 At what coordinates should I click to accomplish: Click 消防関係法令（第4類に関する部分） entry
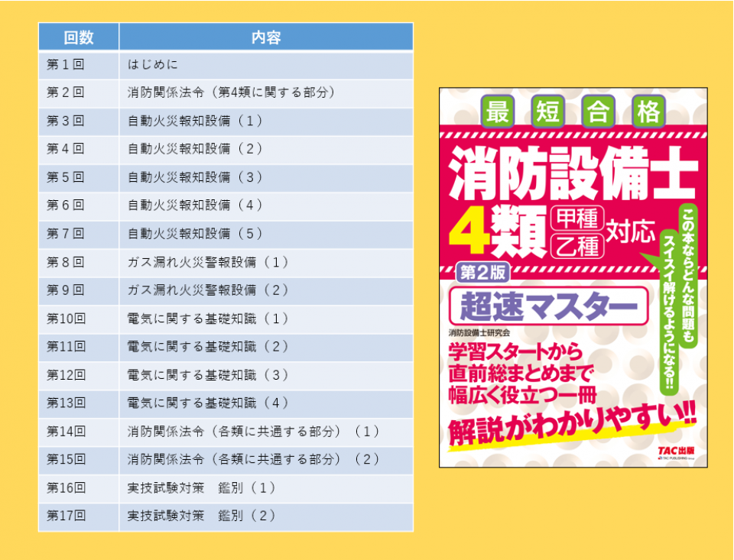(231, 93)
